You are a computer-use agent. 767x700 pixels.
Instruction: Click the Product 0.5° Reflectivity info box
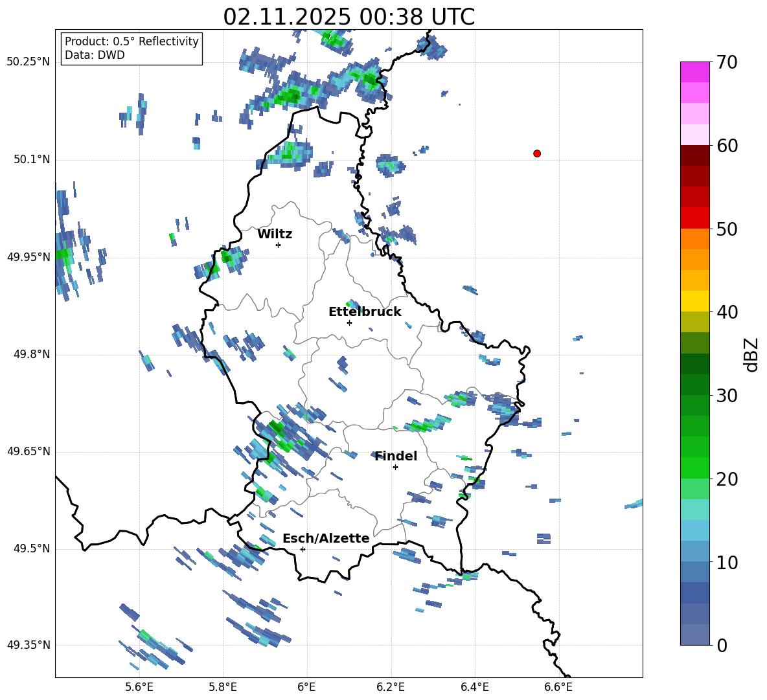(132, 42)
